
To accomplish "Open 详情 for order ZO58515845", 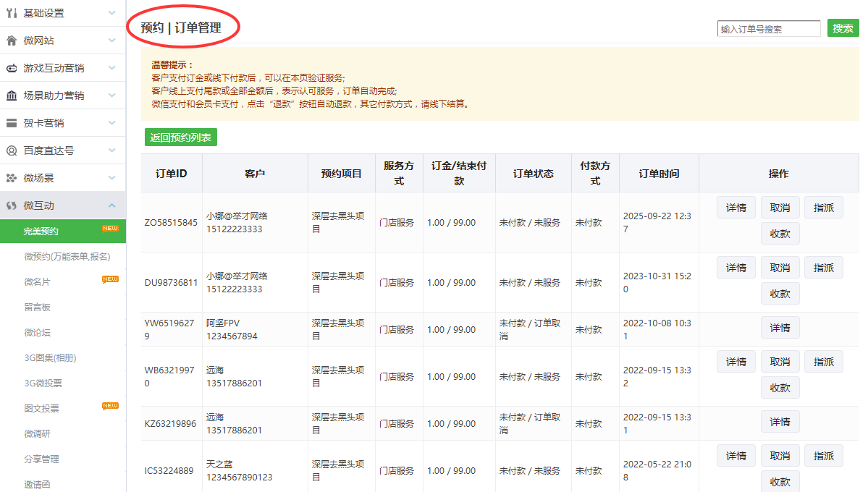I will tap(736, 208).
